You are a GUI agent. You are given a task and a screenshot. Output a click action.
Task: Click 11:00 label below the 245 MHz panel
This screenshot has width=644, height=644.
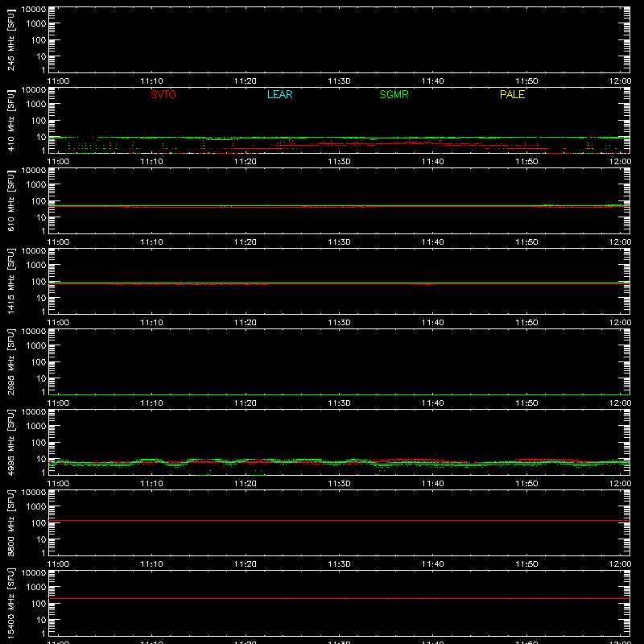click(58, 81)
